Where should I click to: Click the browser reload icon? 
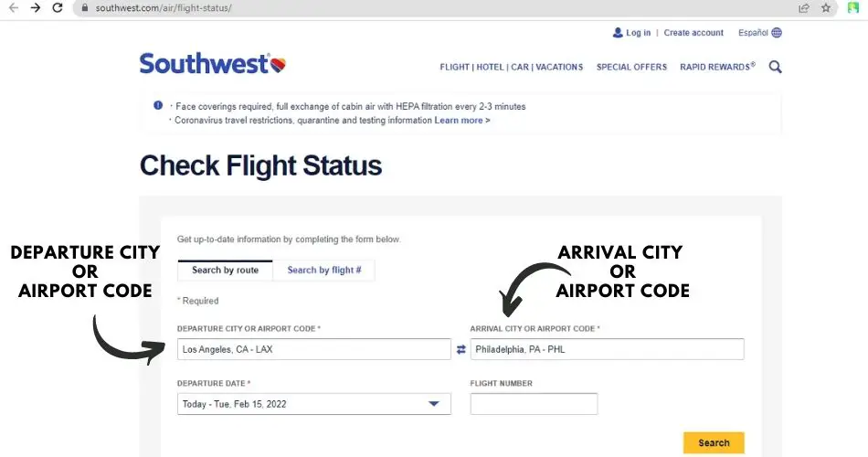58,8
